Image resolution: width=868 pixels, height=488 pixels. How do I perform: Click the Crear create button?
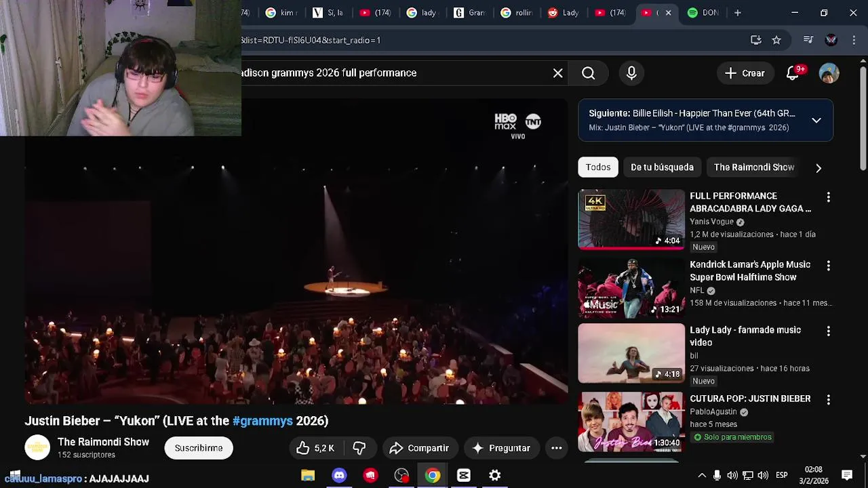tap(745, 73)
